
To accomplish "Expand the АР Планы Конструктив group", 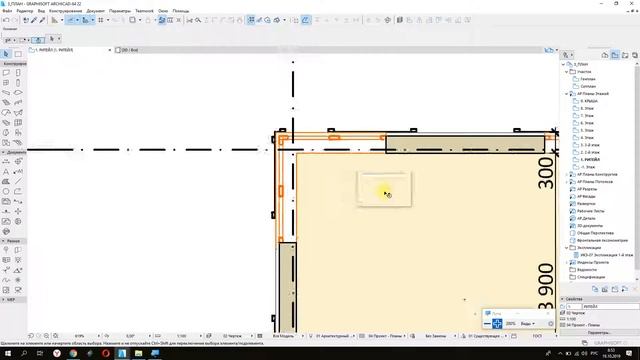I will click(x=567, y=174).
